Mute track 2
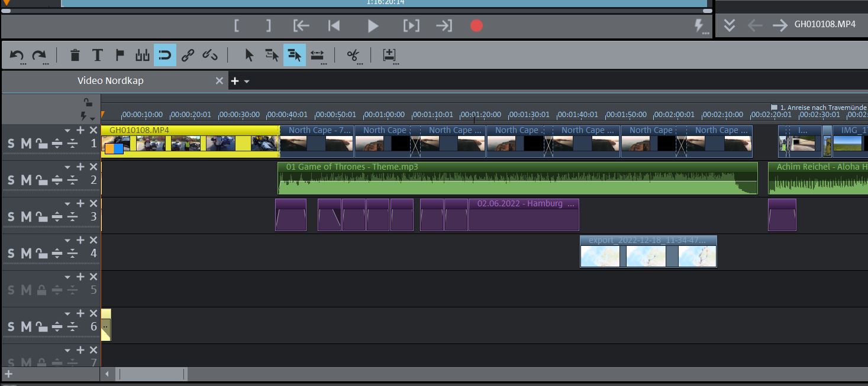Viewport: 868px width, 386px height. (26, 180)
